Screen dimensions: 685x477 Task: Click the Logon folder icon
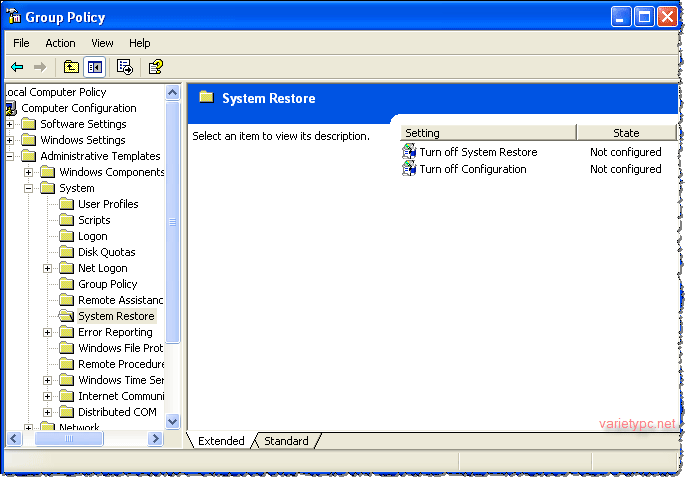[x=66, y=236]
